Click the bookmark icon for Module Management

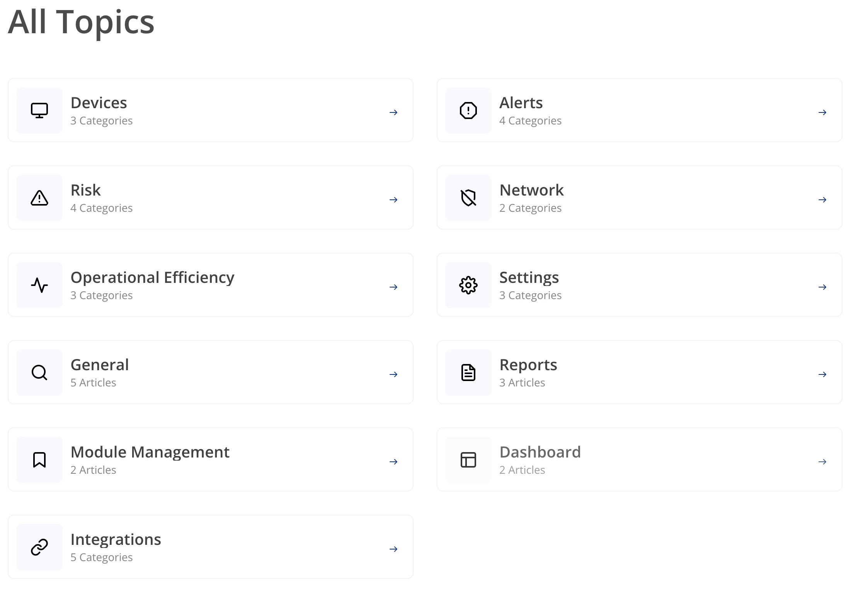(39, 460)
